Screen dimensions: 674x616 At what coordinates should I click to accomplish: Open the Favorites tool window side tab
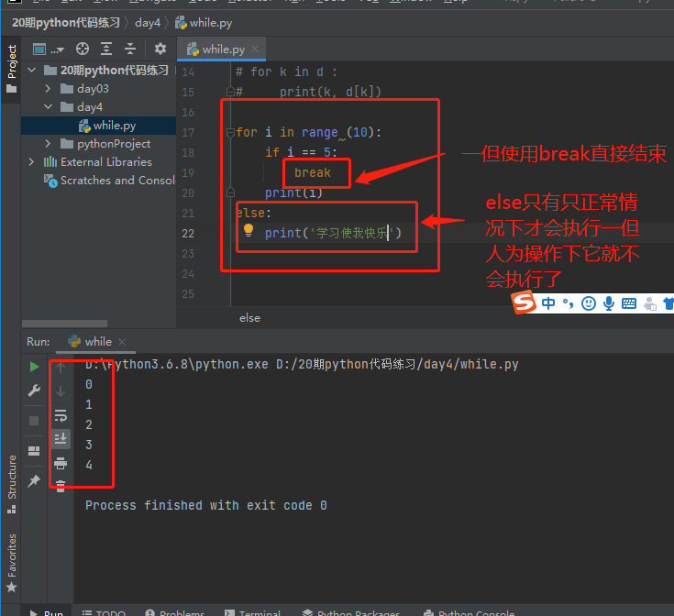12,562
